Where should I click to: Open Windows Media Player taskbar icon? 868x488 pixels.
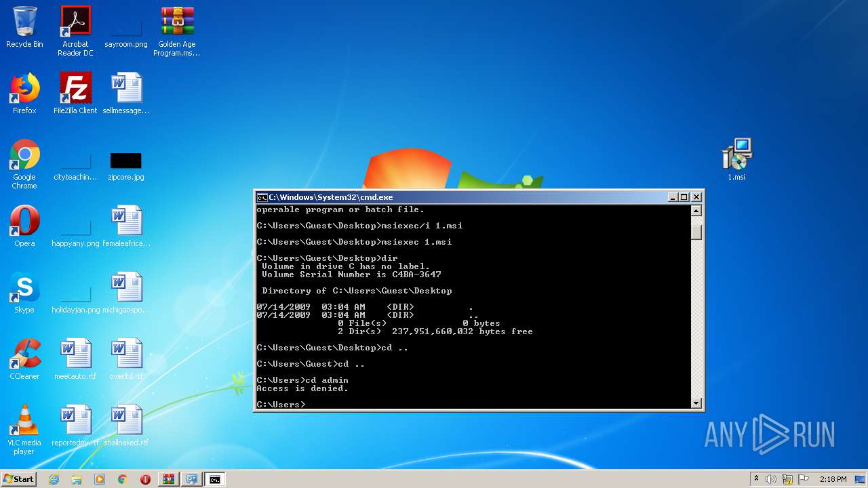click(100, 479)
